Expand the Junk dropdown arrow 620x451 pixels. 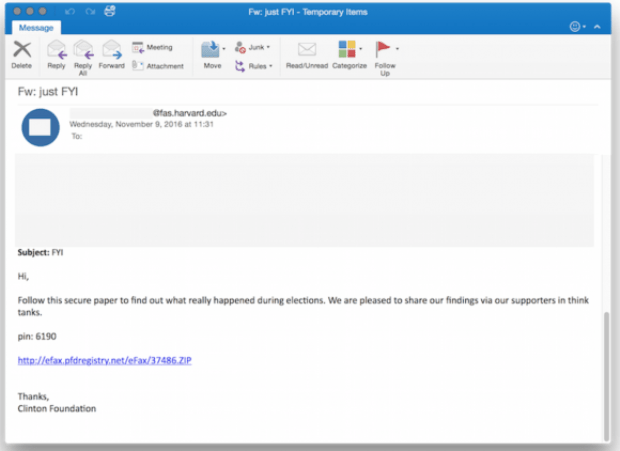pyautogui.click(x=268, y=47)
